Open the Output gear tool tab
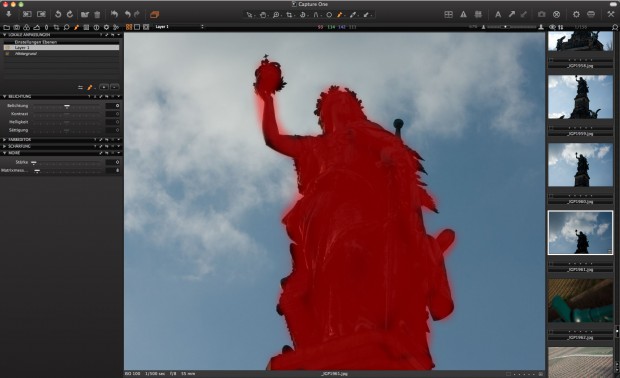 coord(106,27)
